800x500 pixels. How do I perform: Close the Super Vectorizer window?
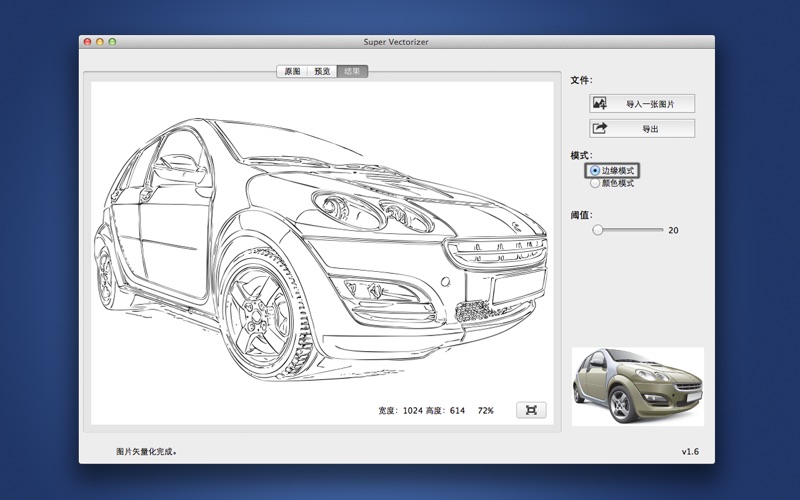point(87,42)
